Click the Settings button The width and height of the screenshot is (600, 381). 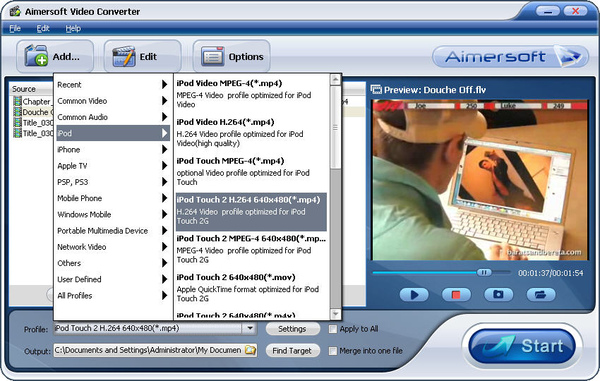[x=292, y=329]
